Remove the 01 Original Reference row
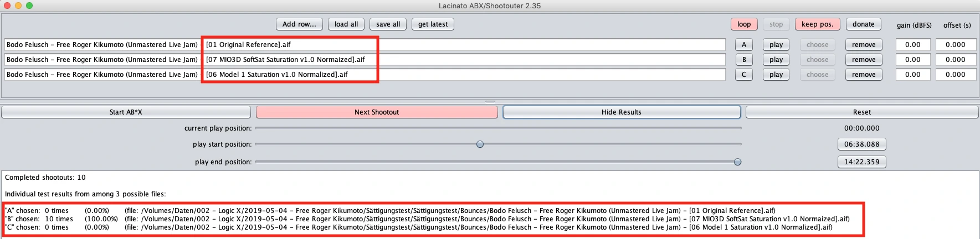Viewport: 980px width, 239px height. point(864,45)
